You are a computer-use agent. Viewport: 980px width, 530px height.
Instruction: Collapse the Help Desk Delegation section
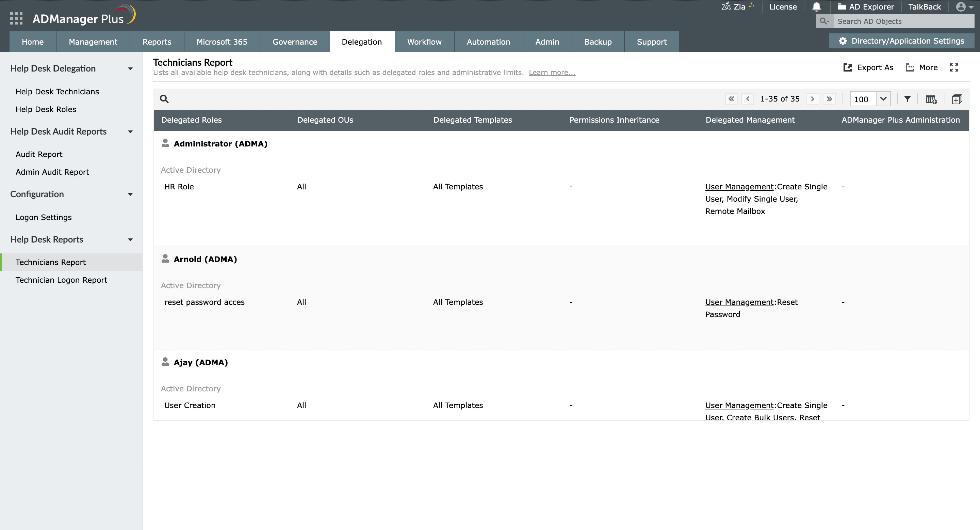[130, 68]
